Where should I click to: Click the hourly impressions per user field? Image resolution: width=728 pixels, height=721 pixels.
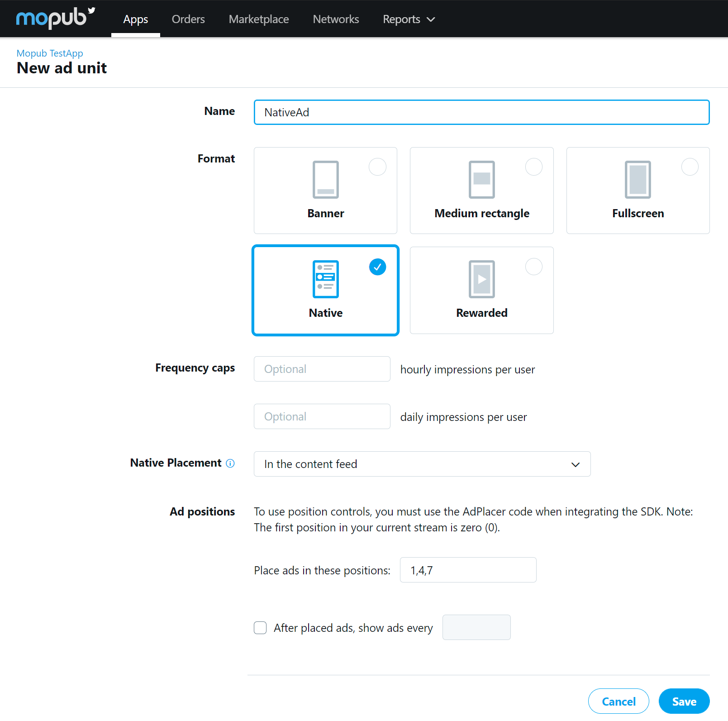click(322, 369)
